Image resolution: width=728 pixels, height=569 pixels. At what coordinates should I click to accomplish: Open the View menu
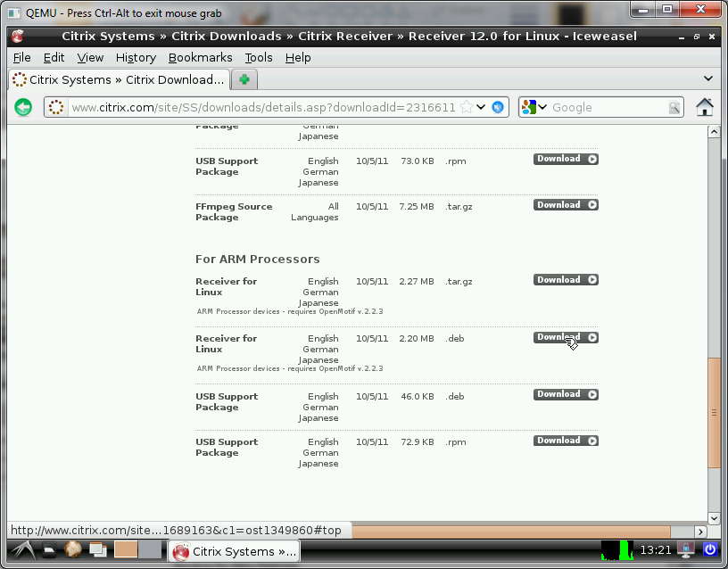tap(90, 58)
